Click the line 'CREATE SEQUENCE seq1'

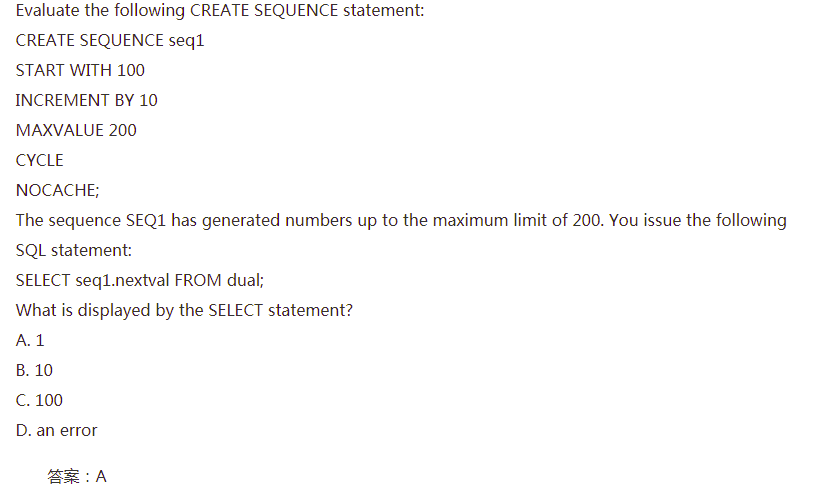pyautogui.click(x=110, y=40)
